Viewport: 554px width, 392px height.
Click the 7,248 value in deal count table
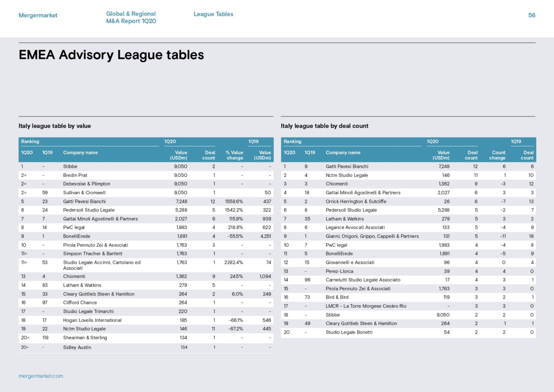click(444, 167)
